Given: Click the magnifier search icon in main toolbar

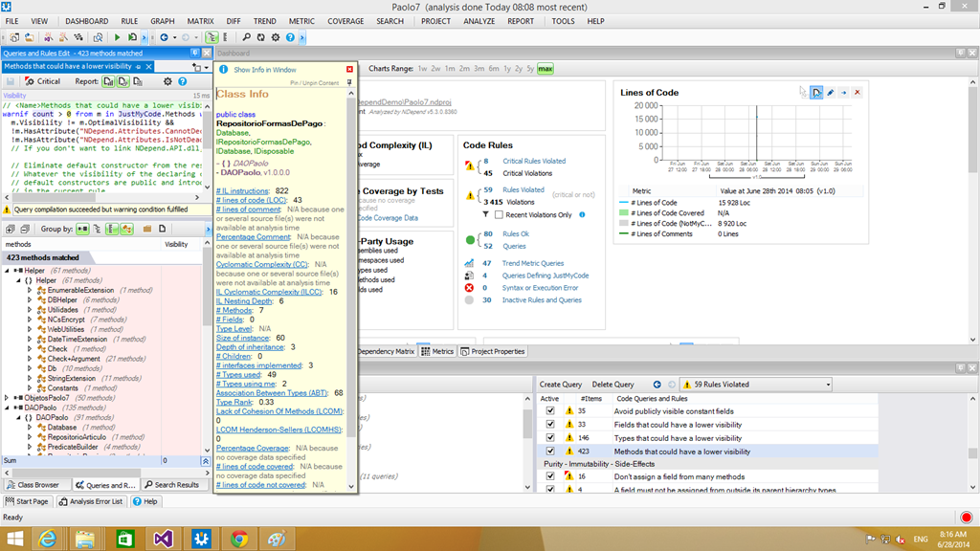Looking at the screenshot, I should click(x=247, y=37).
